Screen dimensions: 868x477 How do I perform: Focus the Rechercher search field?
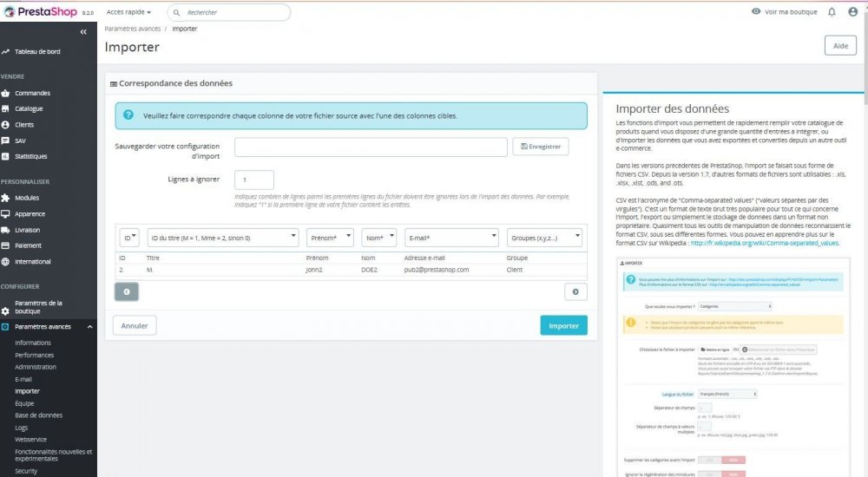pos(228,12)
